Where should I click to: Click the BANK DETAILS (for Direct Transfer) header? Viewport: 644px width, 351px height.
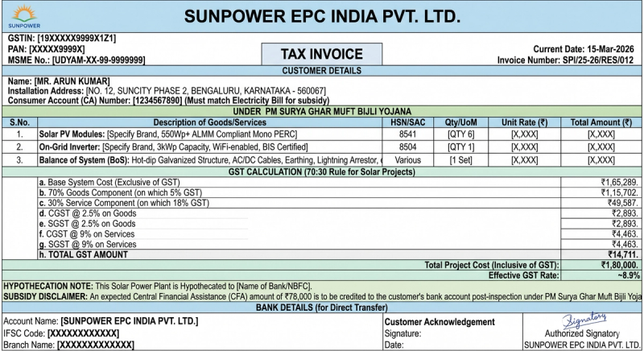(x=321, y=308)
